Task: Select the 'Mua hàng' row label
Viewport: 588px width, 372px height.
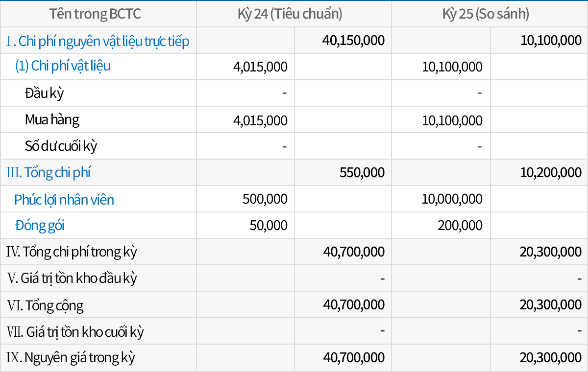Action: [x=52, y=119]
